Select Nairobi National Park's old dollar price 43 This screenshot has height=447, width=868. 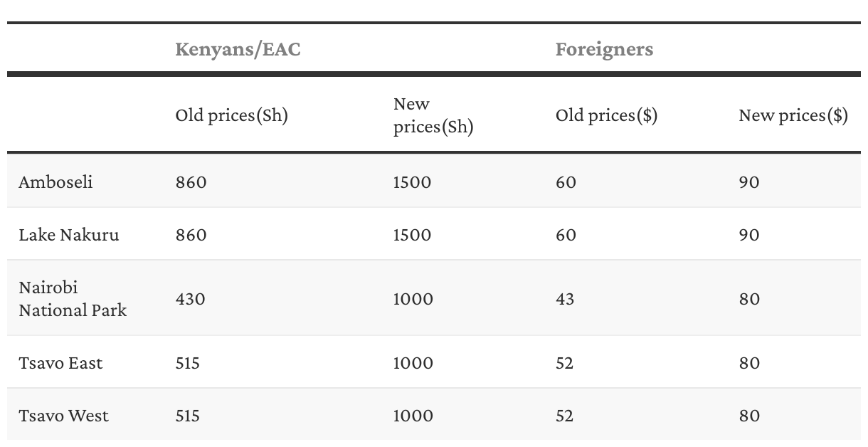coord(565,299)
